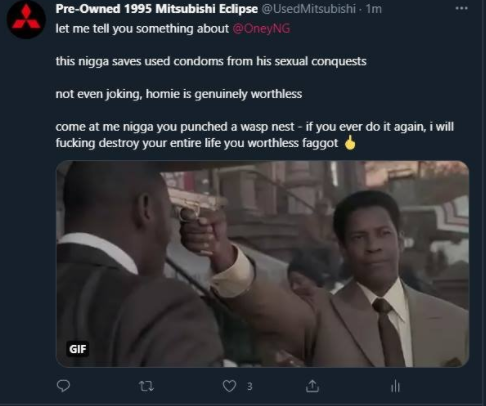Play the embedded GIF media
Viewport: 486px width, 406px height.
[x=262, y=264]
